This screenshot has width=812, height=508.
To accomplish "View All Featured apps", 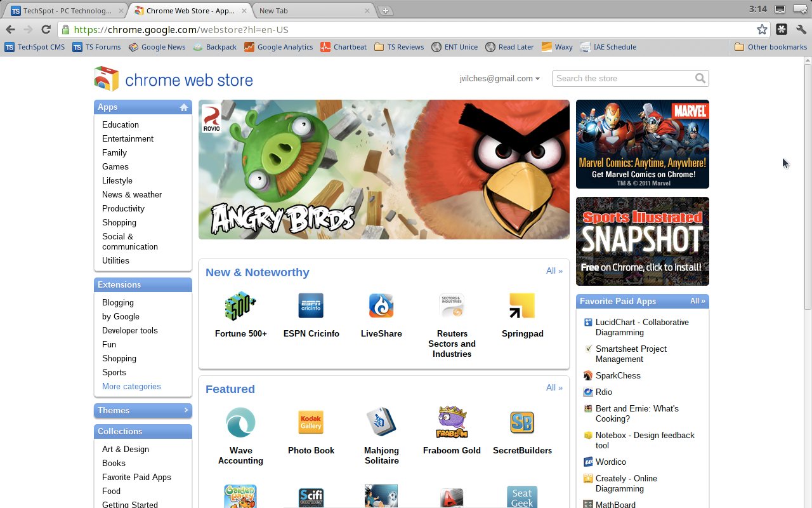I will [x=554, y=387].
